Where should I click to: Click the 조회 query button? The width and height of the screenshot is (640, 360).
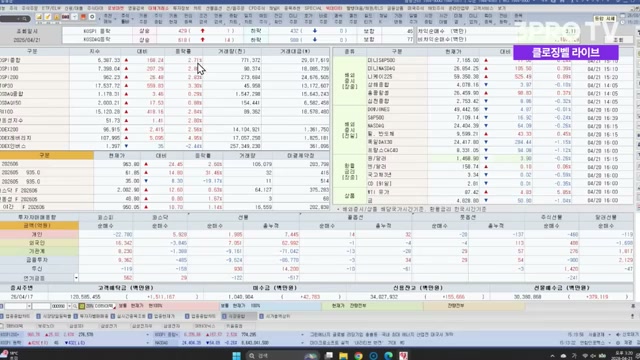[x=618, y=40]
